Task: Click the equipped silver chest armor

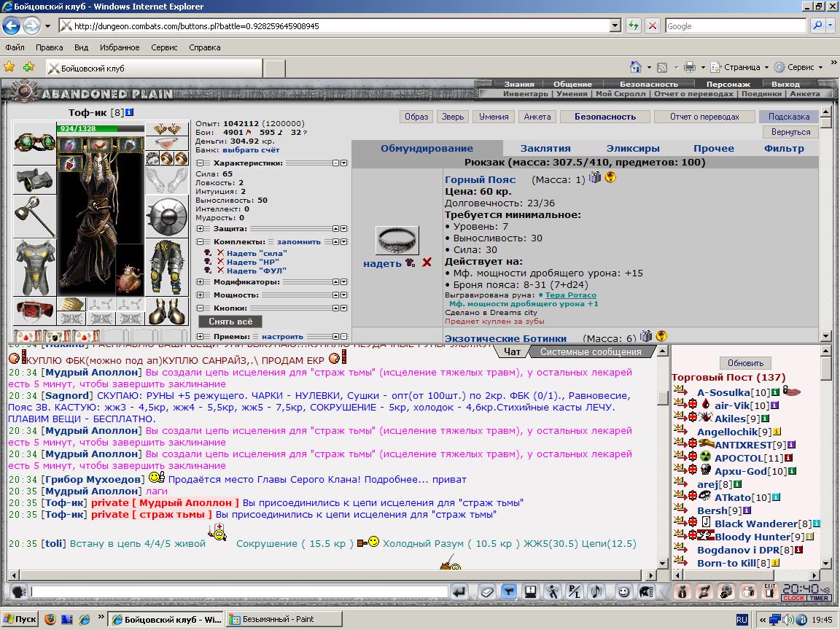Action: (34, 268)
